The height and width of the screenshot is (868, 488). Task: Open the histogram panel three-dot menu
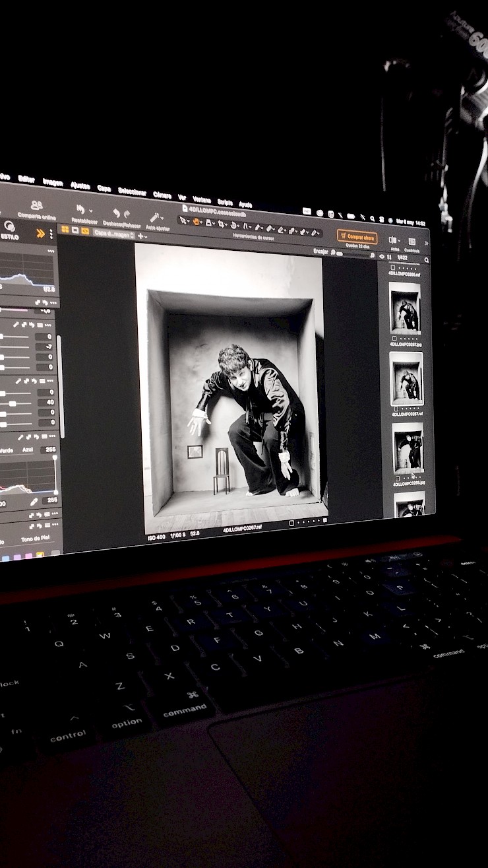[51, 251]
